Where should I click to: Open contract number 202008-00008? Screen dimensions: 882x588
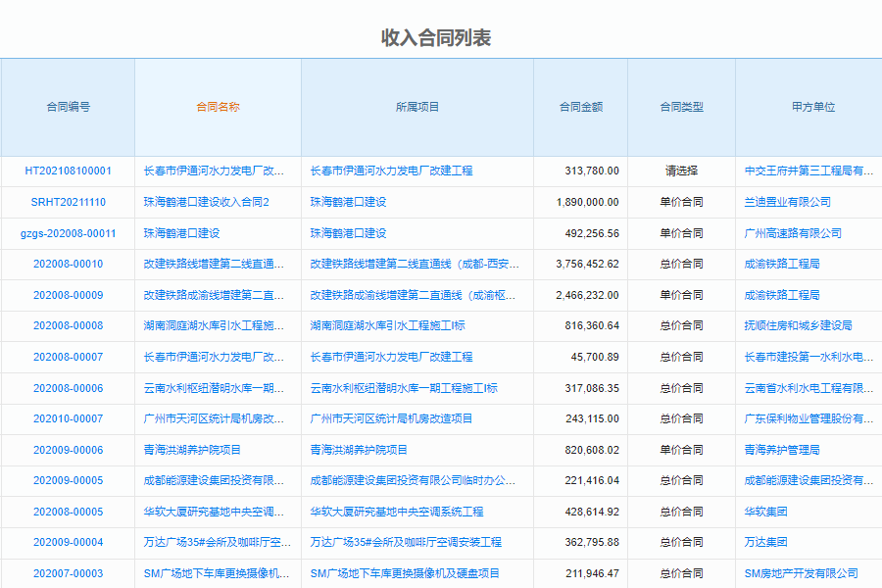coord(68,325)
